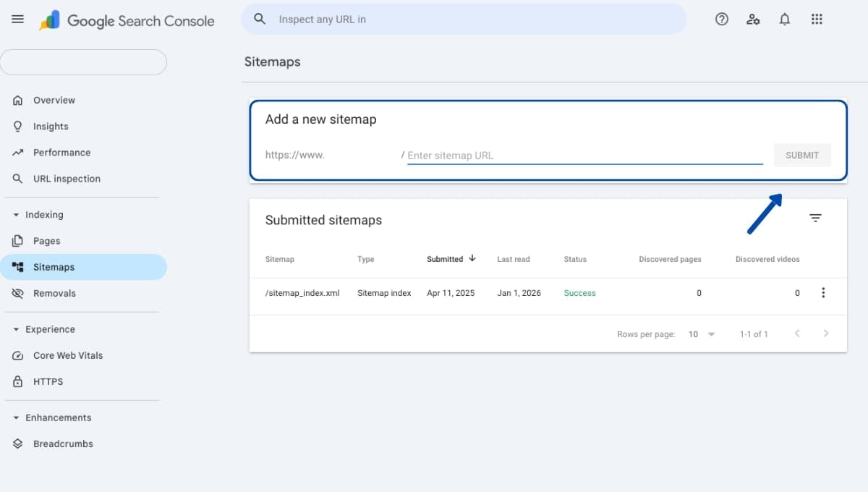Open Breadcrumbs enhancement report
Screen dimensions: 868x492
(x=83, y=444)
